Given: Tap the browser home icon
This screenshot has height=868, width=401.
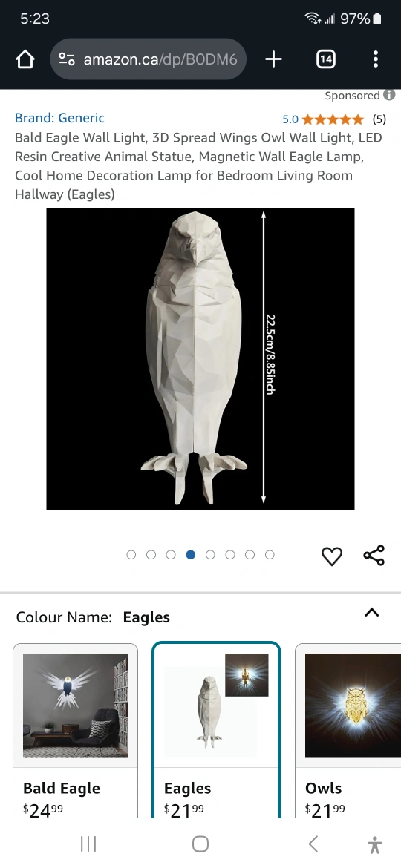Looking at the screenshot, I should click(25, 59).
